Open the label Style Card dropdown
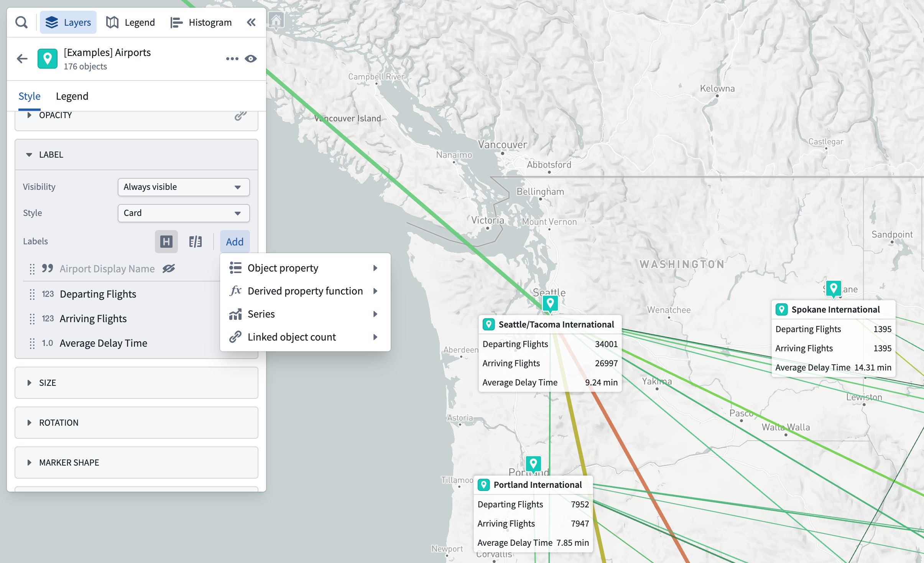The height and width of the screenshot is (563, 924). [x=184, y=213]
